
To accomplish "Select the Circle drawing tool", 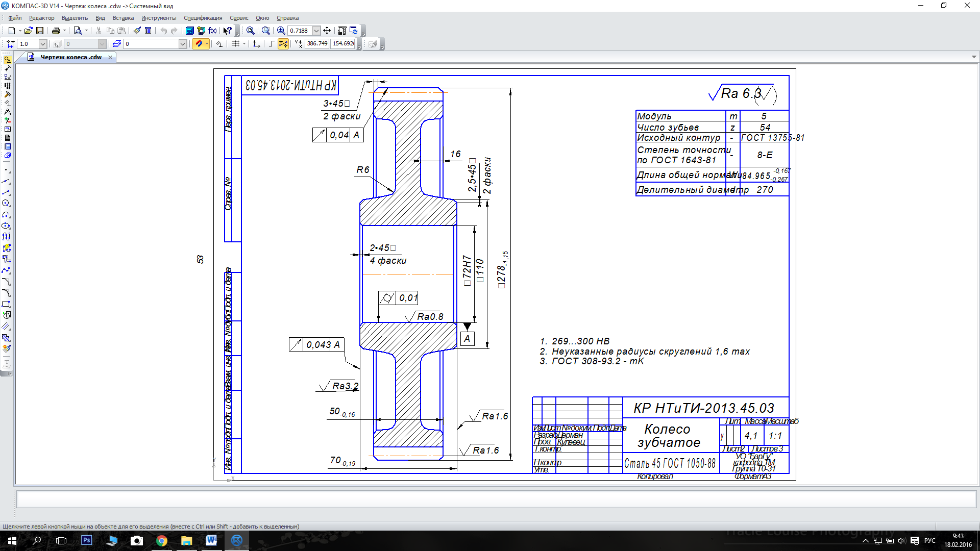I will tap(6, 203).
